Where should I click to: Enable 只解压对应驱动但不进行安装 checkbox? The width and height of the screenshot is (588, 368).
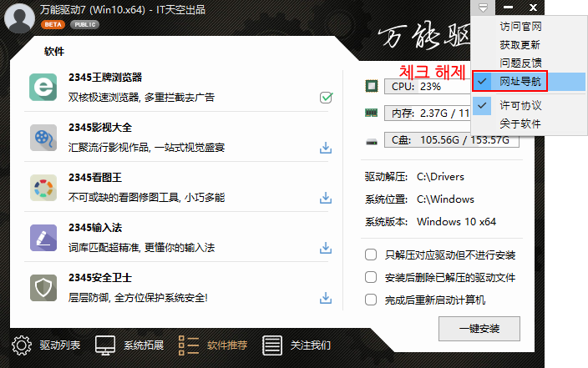[x=371, y=255]
